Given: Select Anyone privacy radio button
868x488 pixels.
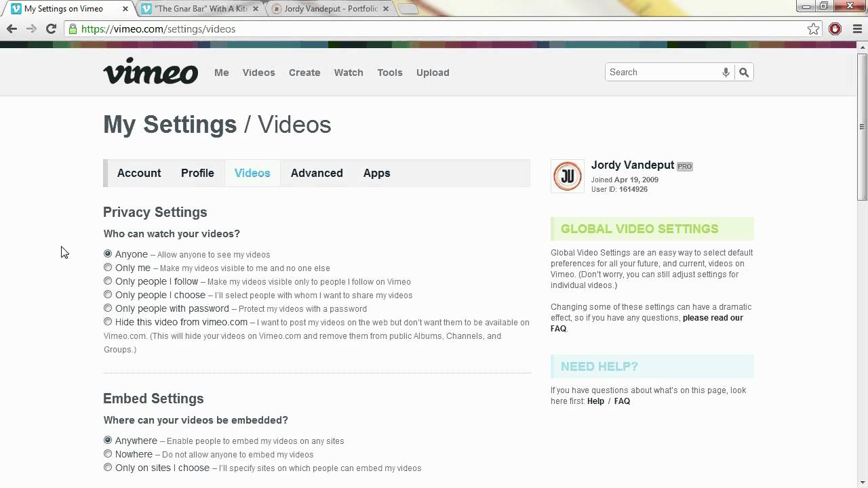Looking at the screenshot, I should pyautogui.click(x=108, y=254).
